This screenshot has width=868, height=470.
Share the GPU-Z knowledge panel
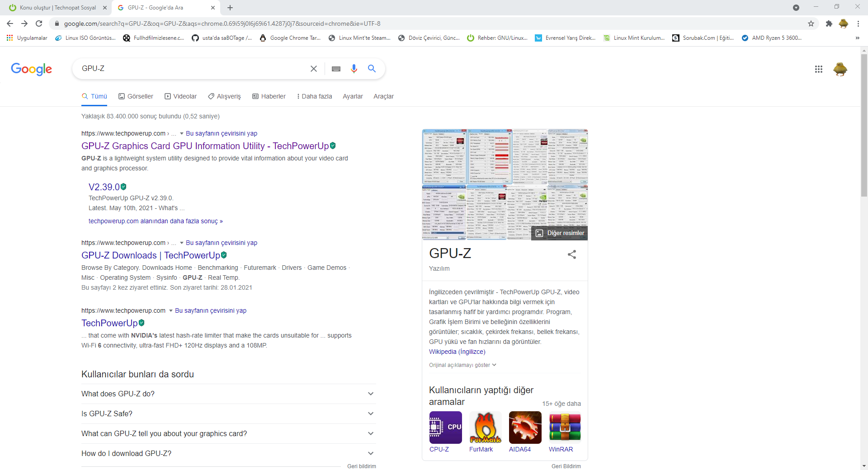pos(572,254)
